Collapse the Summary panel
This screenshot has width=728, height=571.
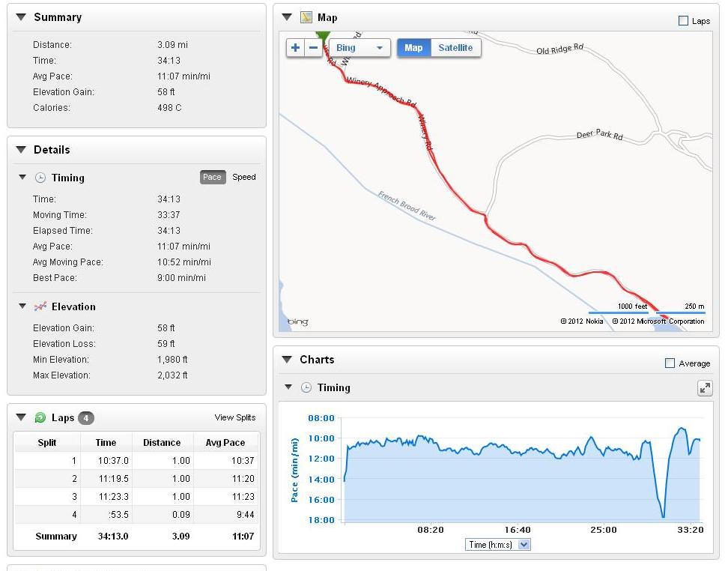tap(20, 17)
